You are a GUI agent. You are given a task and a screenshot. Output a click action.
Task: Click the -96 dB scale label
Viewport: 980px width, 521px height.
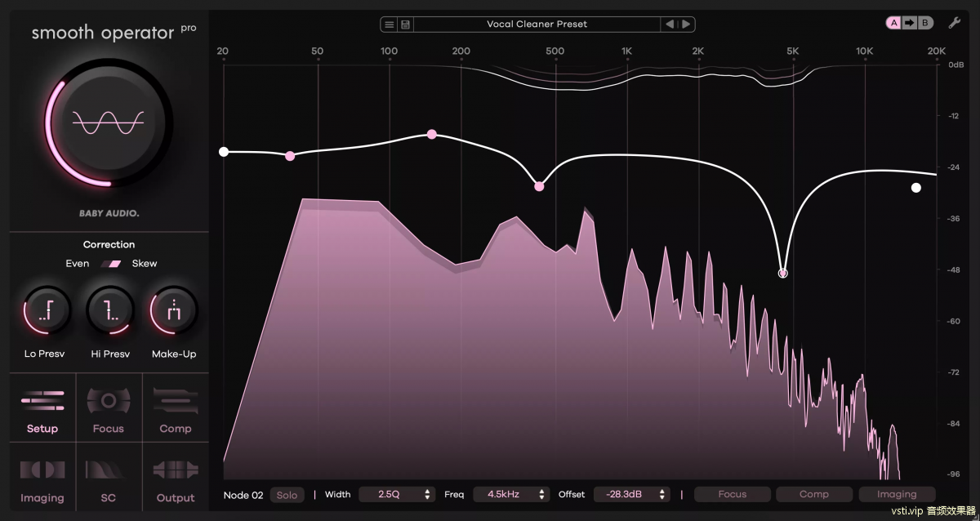954,474
